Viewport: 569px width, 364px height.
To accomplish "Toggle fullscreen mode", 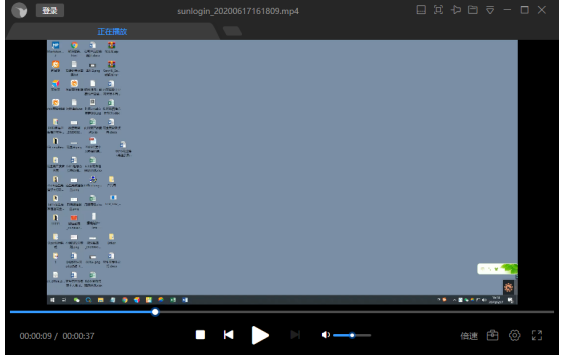I will tap(537, 335).
